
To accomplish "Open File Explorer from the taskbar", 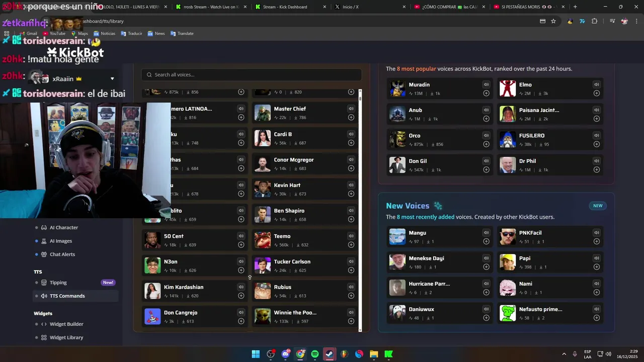I will point(374,354).
